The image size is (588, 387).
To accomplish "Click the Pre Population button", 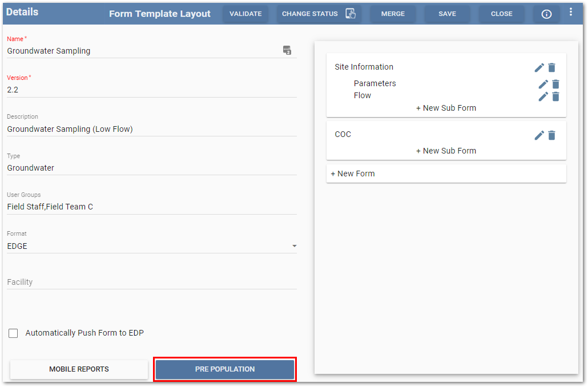I will tap(224, 369).
